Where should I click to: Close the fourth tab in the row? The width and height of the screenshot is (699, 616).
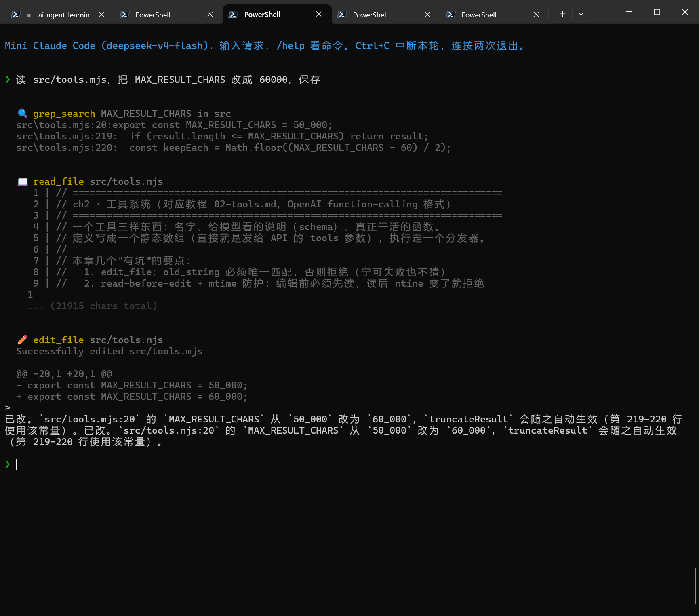click(427, 15)
